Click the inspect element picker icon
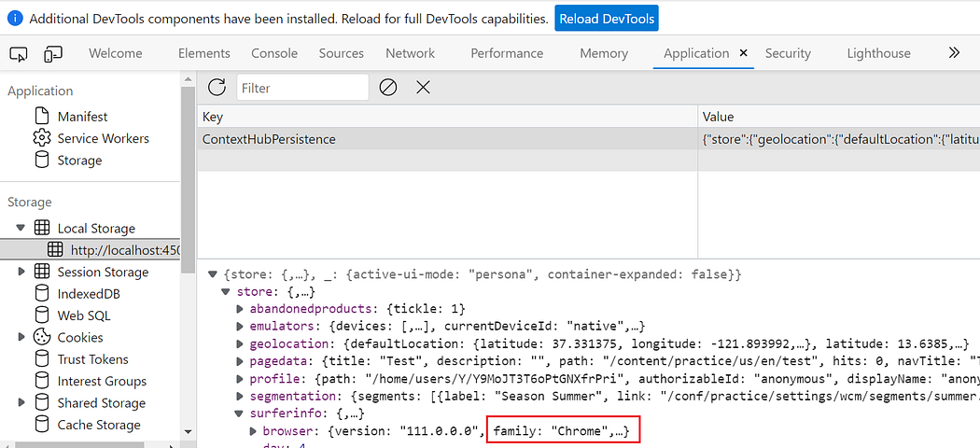Viewport: 980px width, 448px height. pyautogui.click(x=19, y=54)
